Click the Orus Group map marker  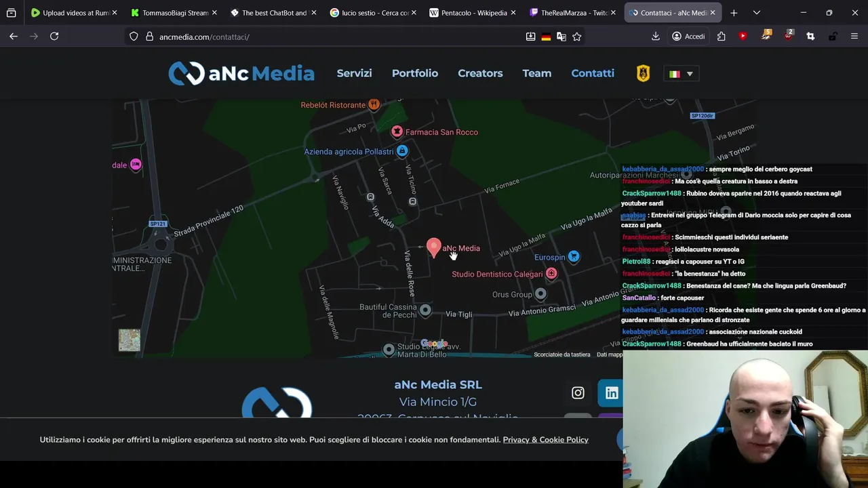click(540, 293)
